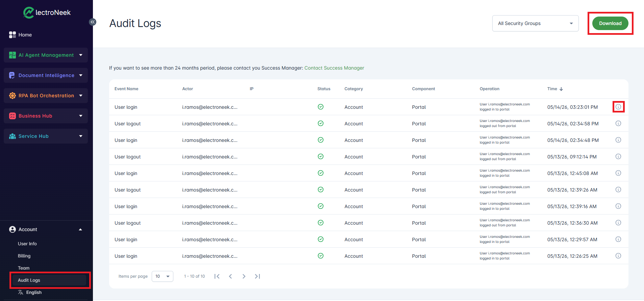Expand RPA Bot Orchestration section
Viewport: 644px width, 301px height.
point(46,96)
